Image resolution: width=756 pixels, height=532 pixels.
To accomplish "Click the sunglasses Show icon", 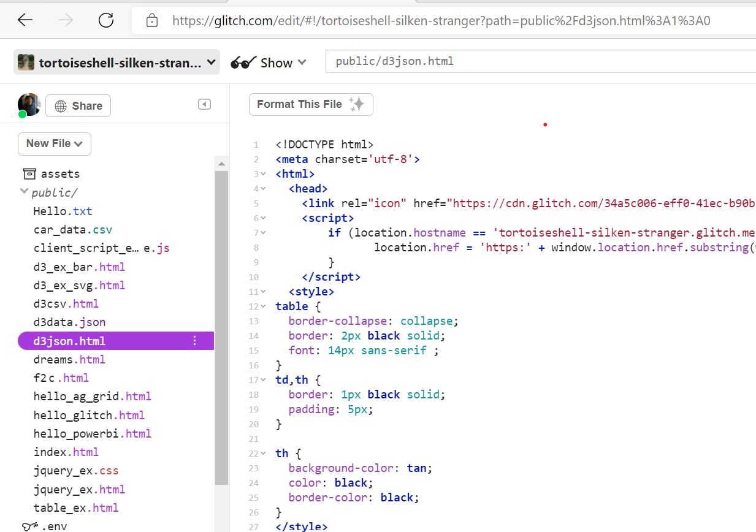I will 243,63.
